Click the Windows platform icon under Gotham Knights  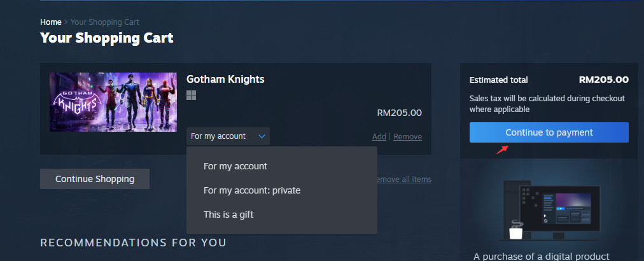(x=191, y=95)
